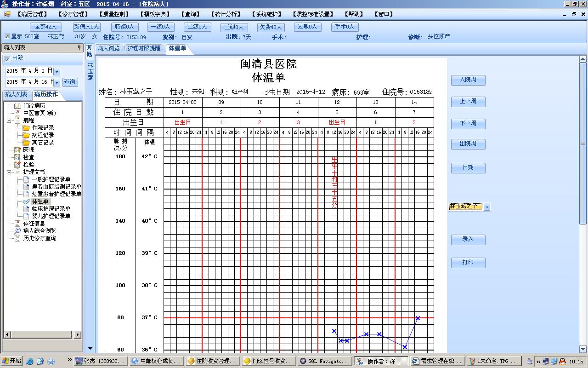This screenshot has width=588, height=368.
Task: Expand hidden quick launch items chevron
Action: (x=70, y=360)
